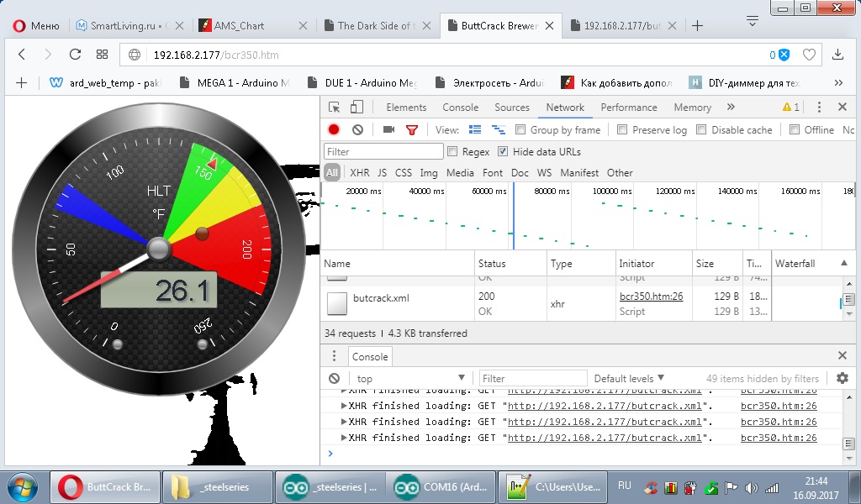Click the network Filter text field
861x504 pixels.
tap(384, 152)
